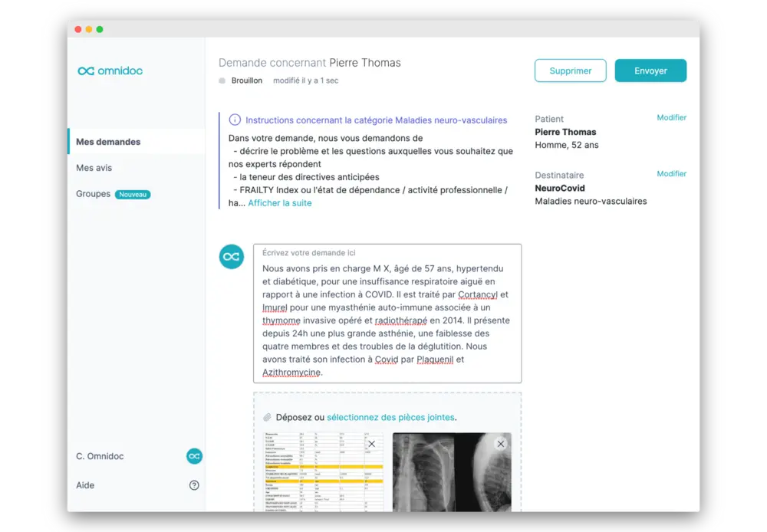This screenshot has width=767, height=532.
Task: Modify the patient Pierre Thomas details
Action: pyautogui.click(x=671, y=118)
